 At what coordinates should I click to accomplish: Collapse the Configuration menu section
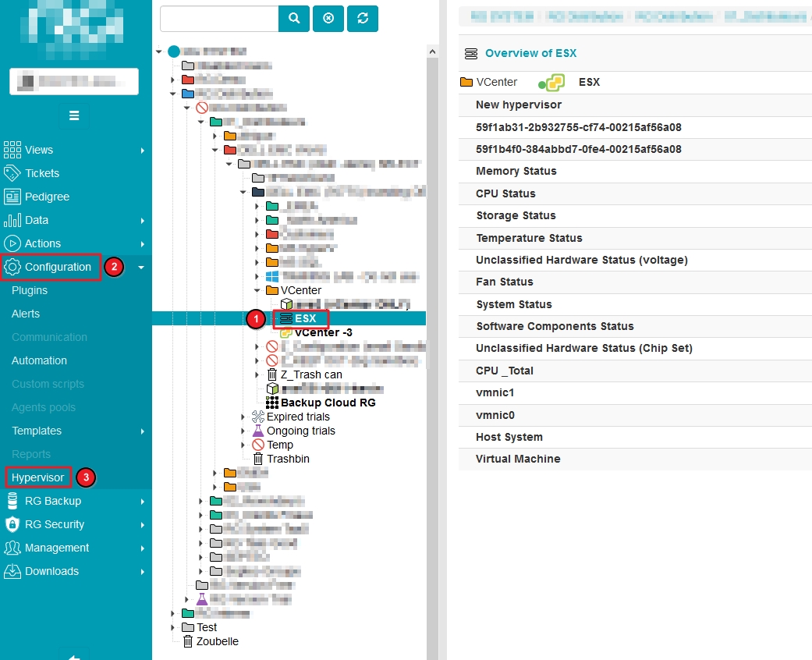pos(140,268)
